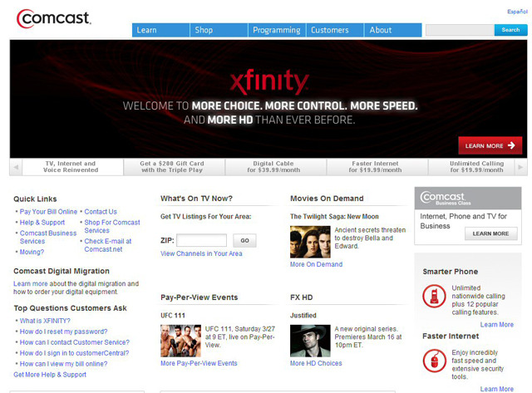Open Check E-mail at Comcast.net link
532x393 pixels.
[107, 245]
